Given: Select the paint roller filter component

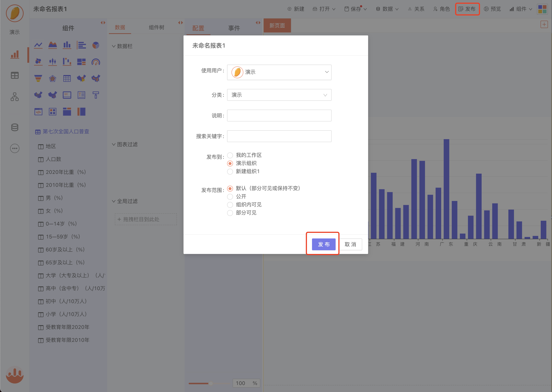Looking at the screenshot, I should [x=96, y=95].
